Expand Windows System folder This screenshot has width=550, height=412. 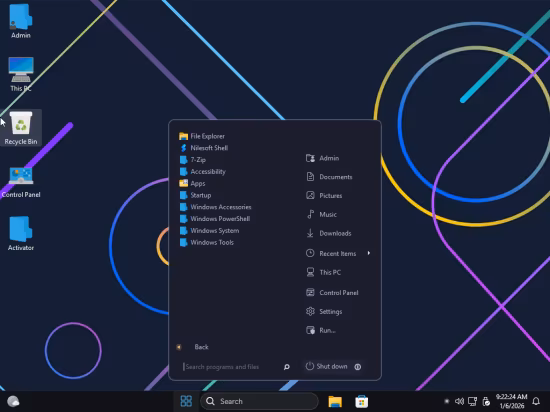coord(209,231)
